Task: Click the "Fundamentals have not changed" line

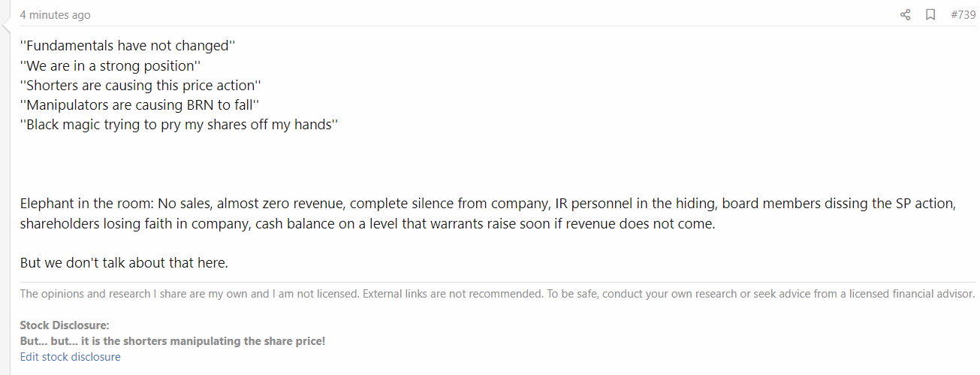Action: pyautogui.click(x=128, y=46)
